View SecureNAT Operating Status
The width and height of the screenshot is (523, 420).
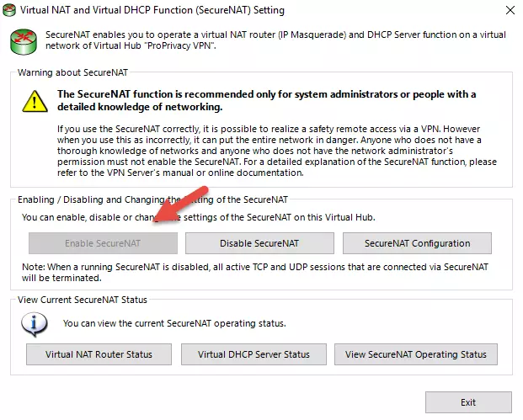[415, 354]
